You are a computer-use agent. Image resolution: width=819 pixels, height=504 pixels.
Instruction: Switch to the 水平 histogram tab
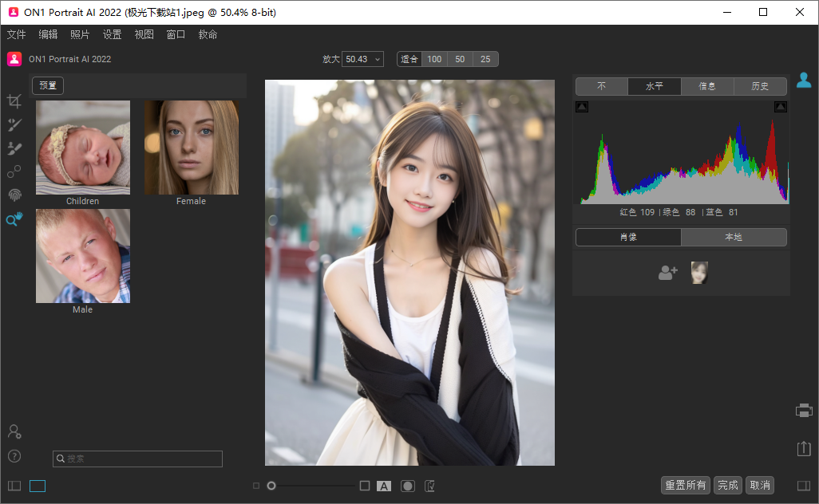pyautogui.click(x=655, y=86)
